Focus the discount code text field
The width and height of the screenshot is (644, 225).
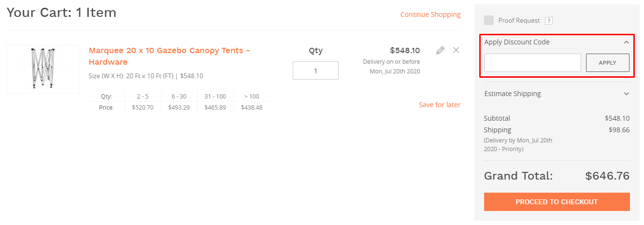(532, 63)
